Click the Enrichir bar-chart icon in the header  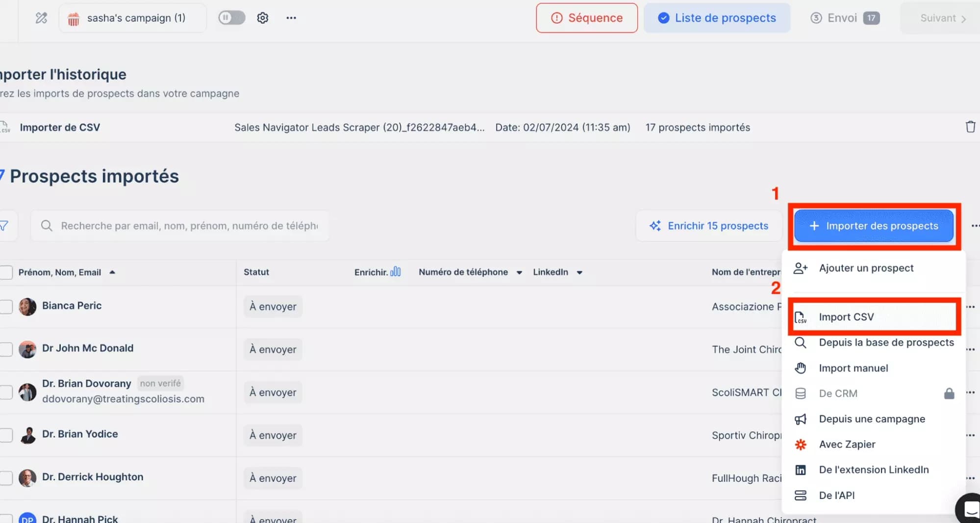point(395,271)
